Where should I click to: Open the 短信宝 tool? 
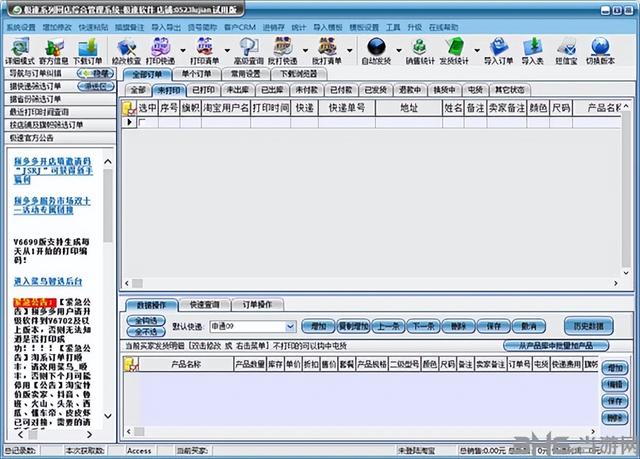(566, 46)
